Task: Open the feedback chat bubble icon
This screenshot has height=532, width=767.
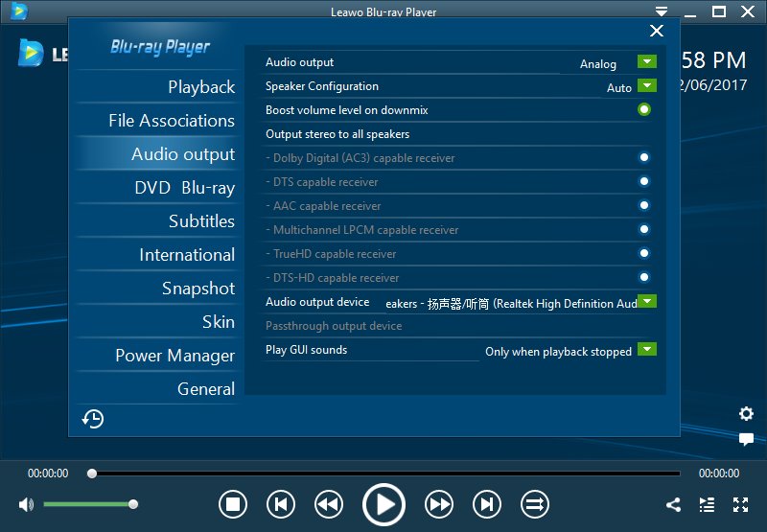Action: click(746, 439)
